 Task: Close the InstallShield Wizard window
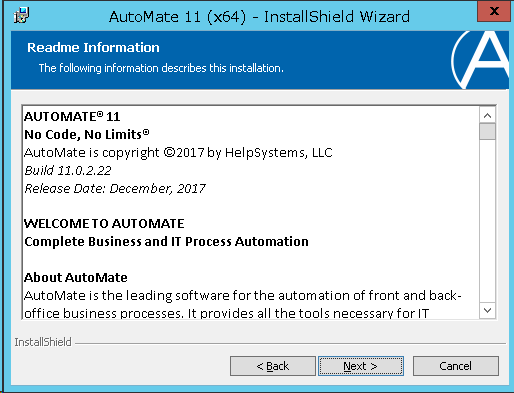[x=494, y=12]
